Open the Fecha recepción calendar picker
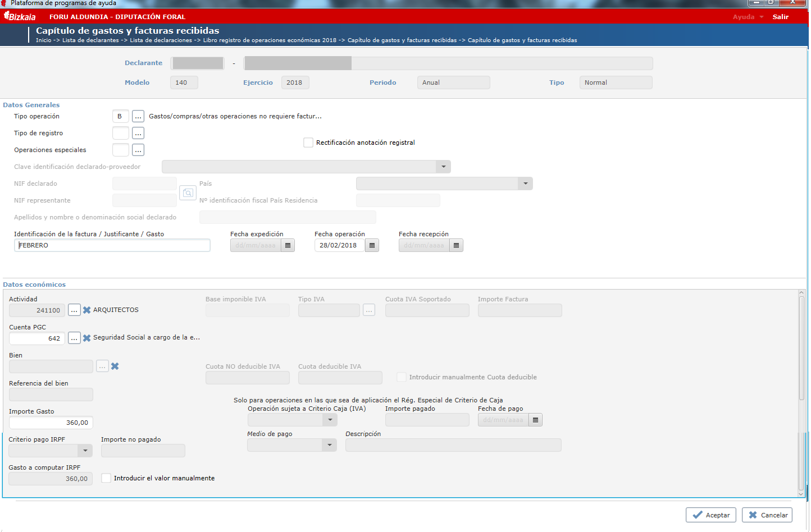Viewport: 811px width, 532px height. click(x=457, y=245)
